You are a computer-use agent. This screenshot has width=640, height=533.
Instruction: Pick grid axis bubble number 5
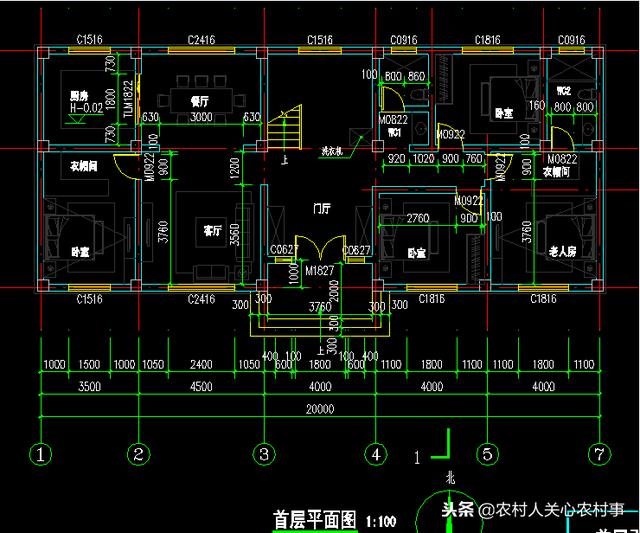click(487, 455)
